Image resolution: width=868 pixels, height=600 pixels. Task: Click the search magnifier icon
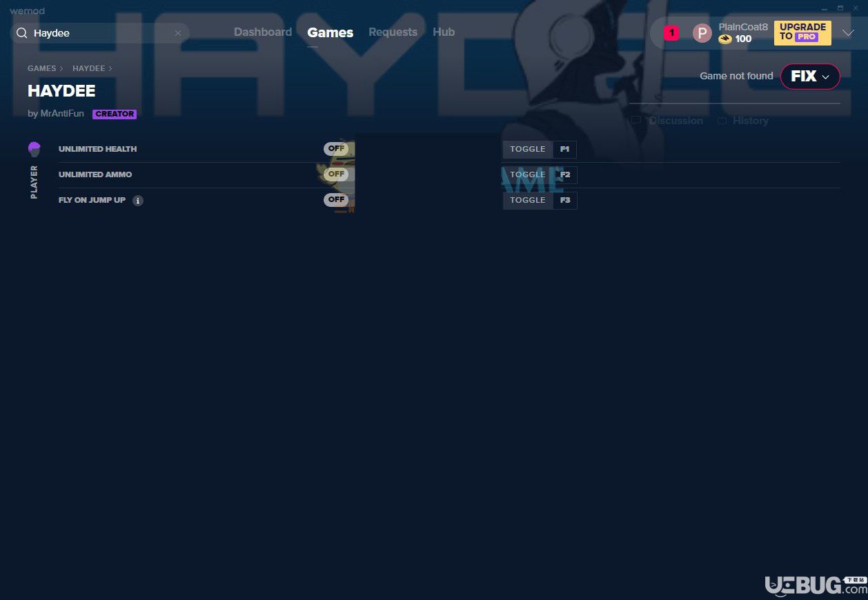21,33
